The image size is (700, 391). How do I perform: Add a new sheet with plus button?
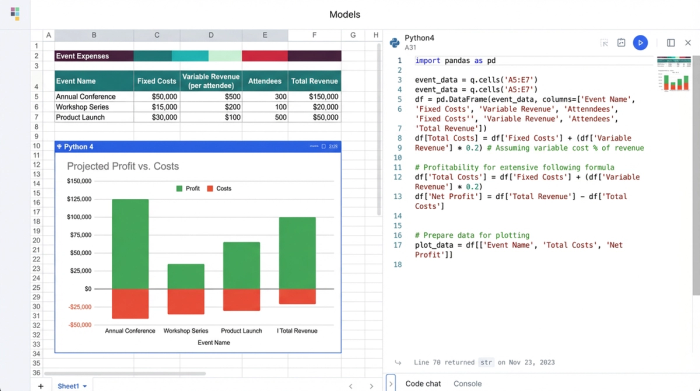[x=41, y=386]
